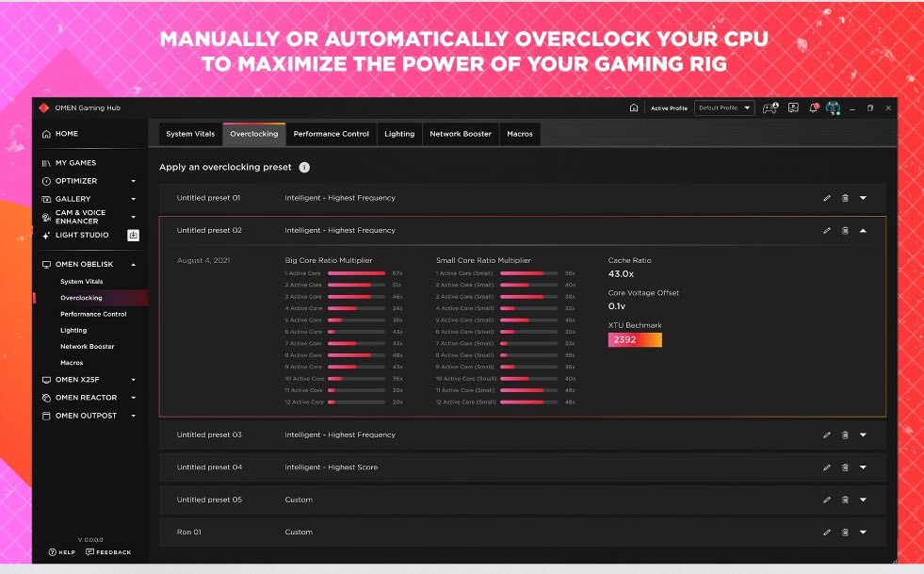Click the OMEN Reactor sidebar icon
This screenshot has height=574, width=924.
click(x=46, y=398)
